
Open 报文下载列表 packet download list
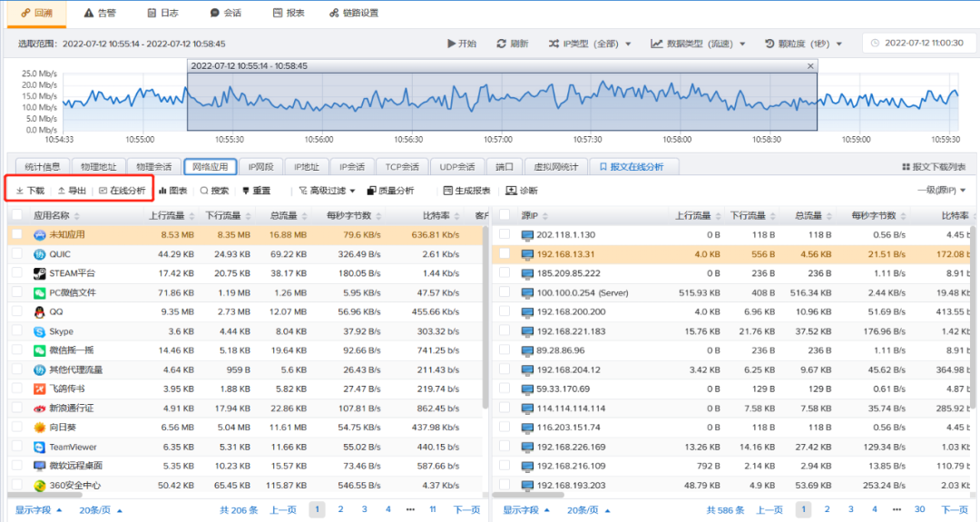[934, 167]
